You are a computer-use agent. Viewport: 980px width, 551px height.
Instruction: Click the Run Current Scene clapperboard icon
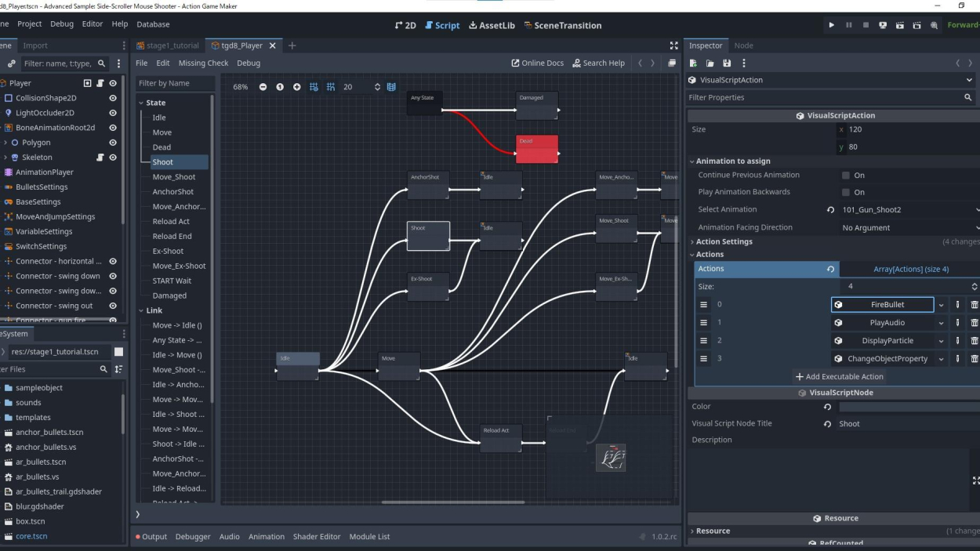click(900, 25)
